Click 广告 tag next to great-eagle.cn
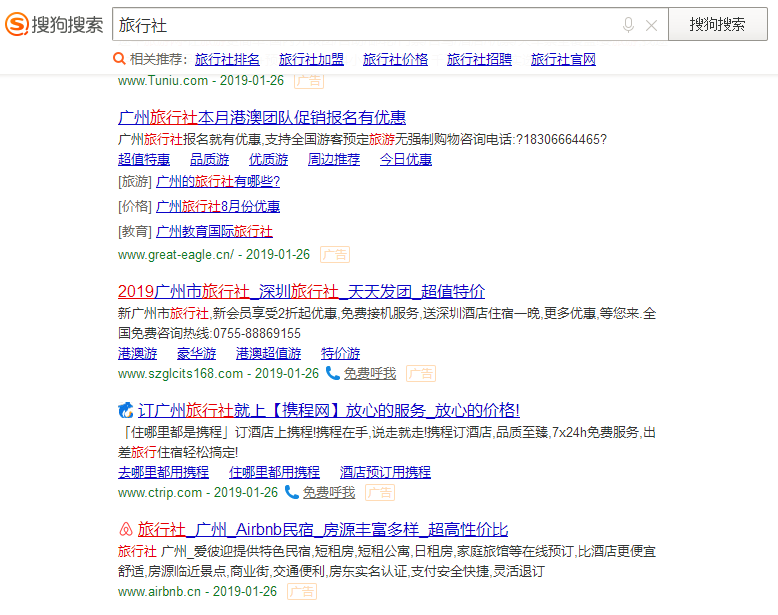 tap(335, 255)
